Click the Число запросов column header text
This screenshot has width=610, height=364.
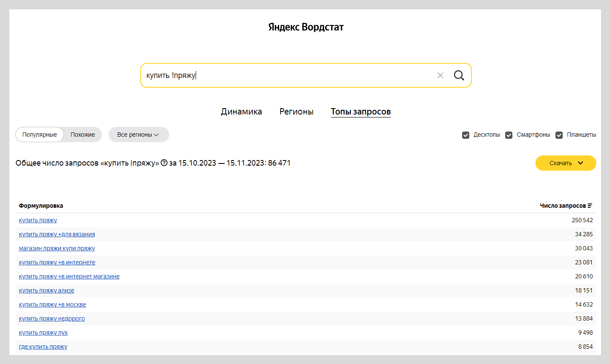point(563,206)
